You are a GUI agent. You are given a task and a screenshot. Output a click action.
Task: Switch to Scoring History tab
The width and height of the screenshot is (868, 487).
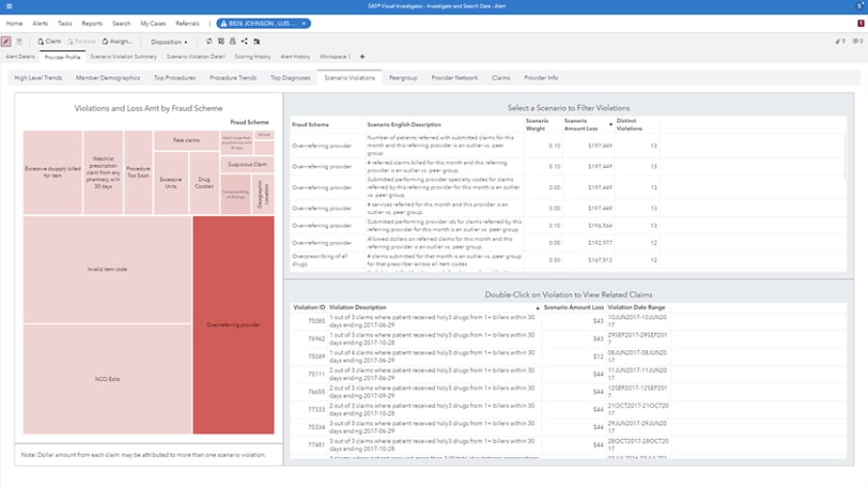(x=253, y=57)
